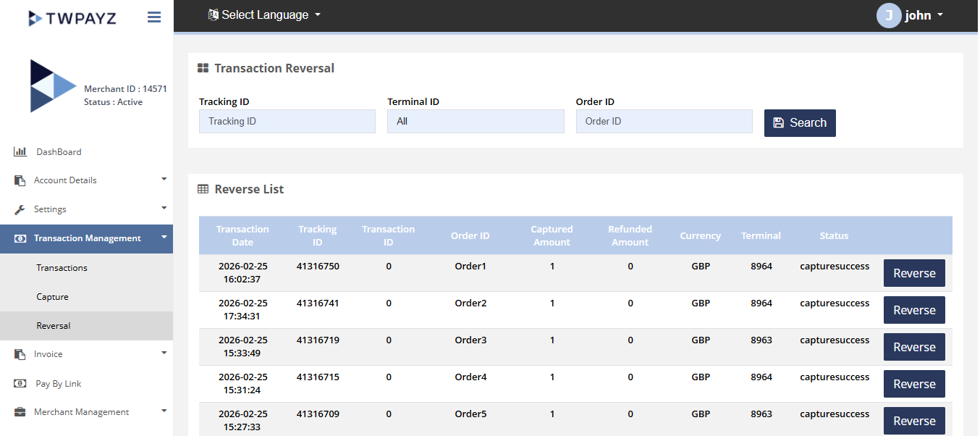The image size is (980, 436).
Task: Click the Settings wrench icon
Action: click(20, 209)
